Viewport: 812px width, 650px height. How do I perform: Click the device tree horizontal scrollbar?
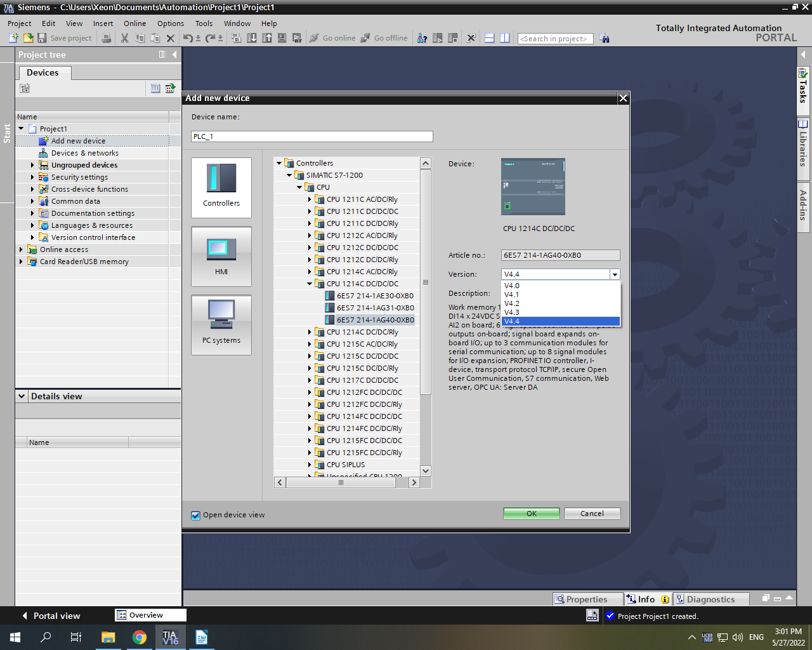[341, 482]
